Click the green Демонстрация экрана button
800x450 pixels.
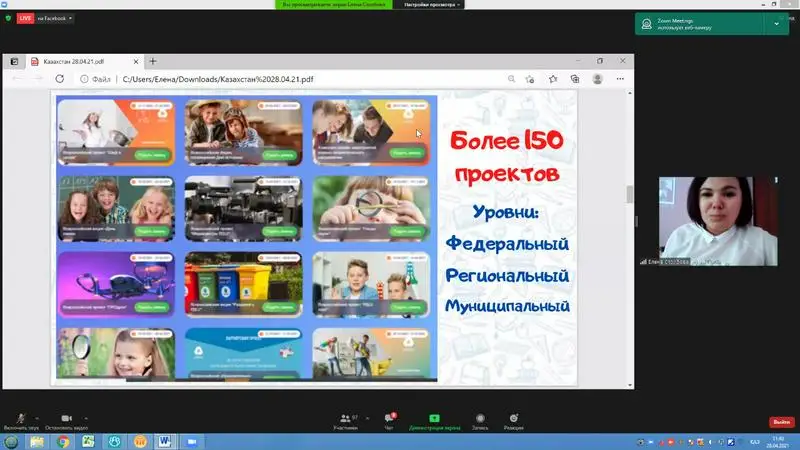[434, 419]
